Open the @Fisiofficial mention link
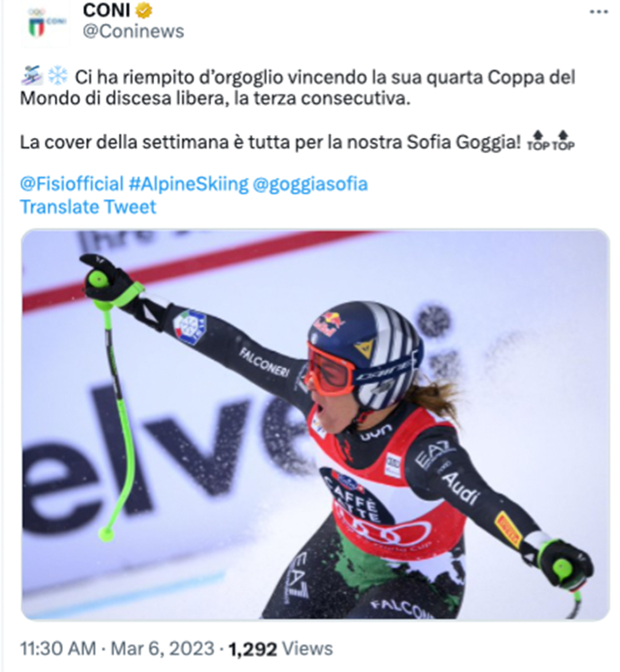The width and height of the screenshot is (620, 672). pos(72,184)
